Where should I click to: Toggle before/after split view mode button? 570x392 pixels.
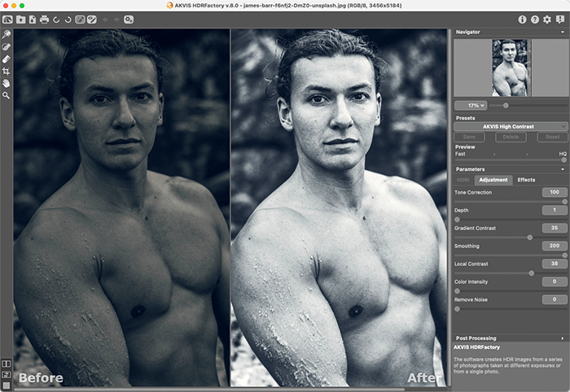click(7, 364)
